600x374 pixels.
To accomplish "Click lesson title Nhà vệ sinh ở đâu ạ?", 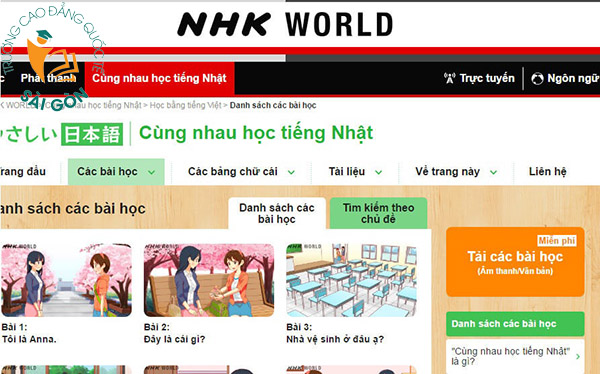I will pos(335,339).
